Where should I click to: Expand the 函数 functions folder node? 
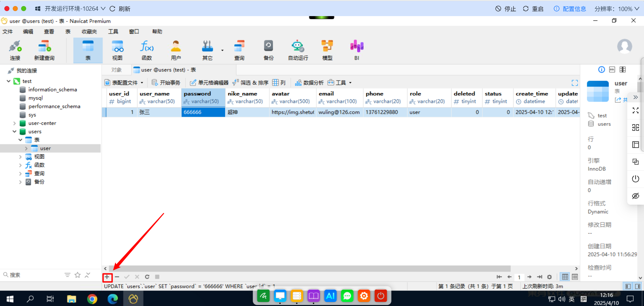coord(20,165)
